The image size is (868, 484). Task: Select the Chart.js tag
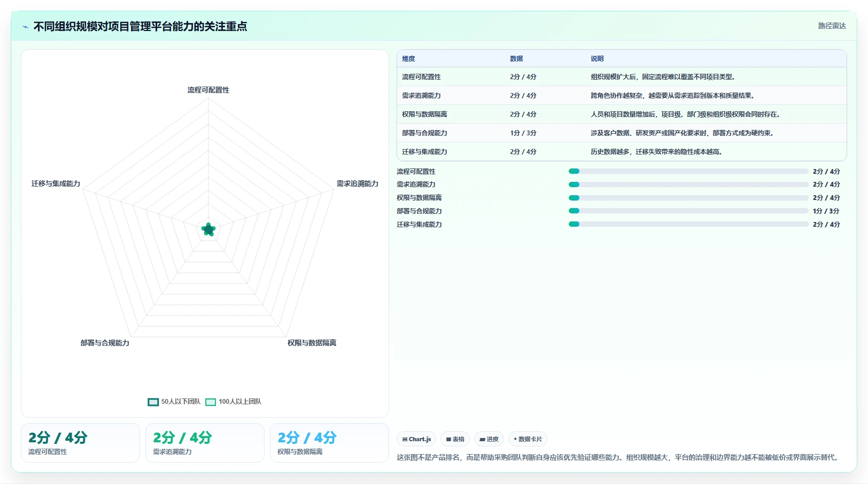click(416, 439)
